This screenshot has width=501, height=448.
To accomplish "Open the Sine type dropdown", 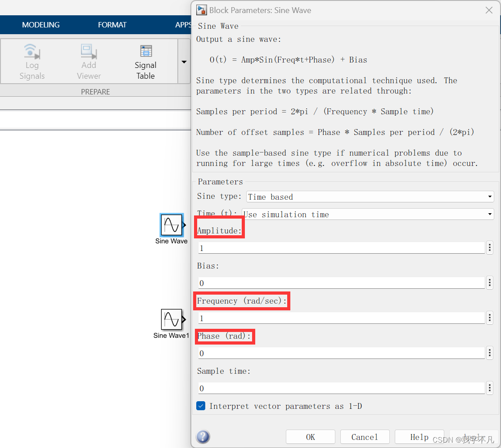I will (370, 197).
